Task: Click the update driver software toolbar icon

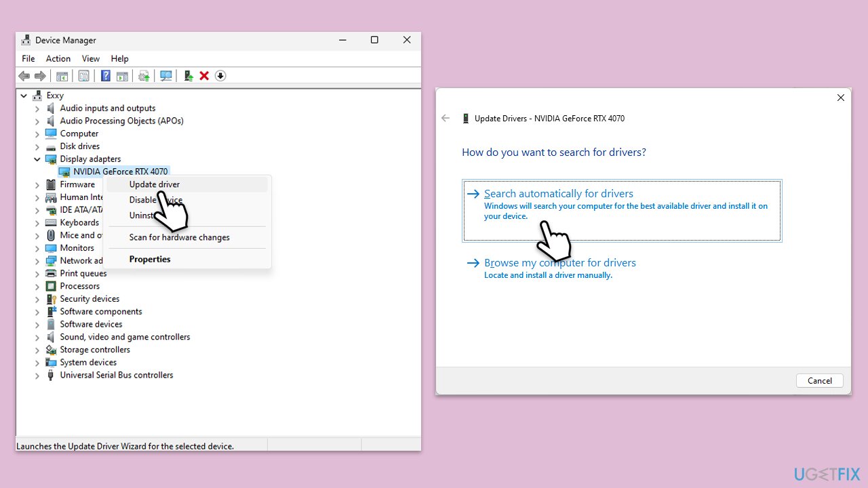Action: [x=144, y=76]
